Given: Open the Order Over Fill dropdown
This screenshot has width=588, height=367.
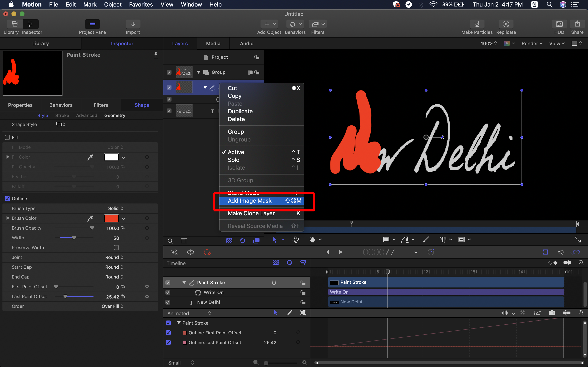Looking at the screenshot, I should [112, 306].
